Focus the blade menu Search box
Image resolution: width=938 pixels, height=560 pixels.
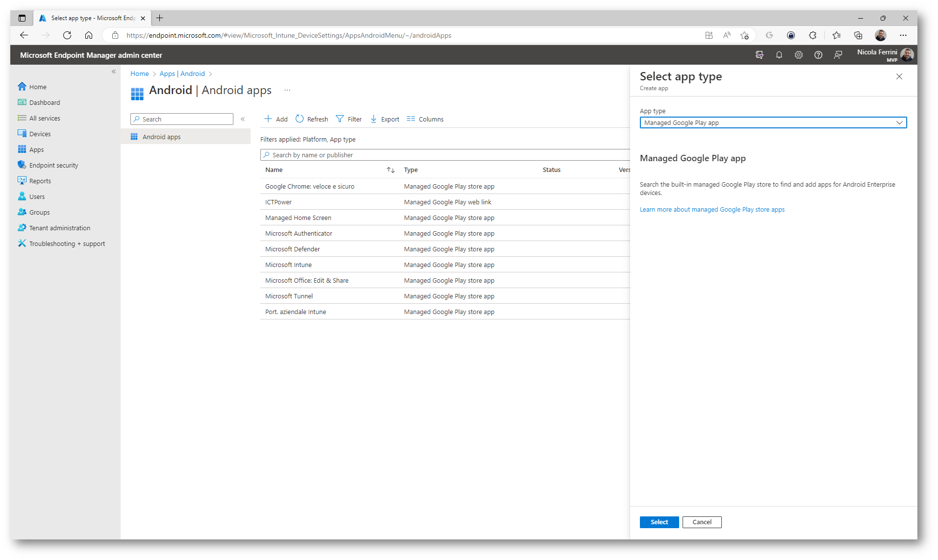(182, 119)
